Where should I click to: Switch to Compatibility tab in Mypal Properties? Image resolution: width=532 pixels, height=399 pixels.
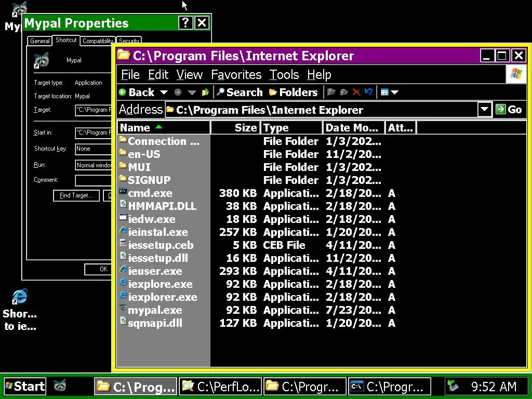point(97,41)
